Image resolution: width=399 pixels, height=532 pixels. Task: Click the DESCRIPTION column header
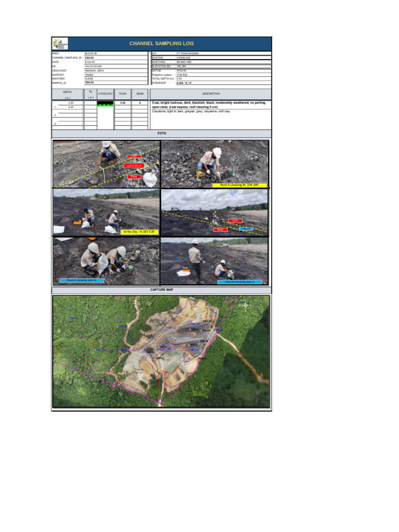tap(211, 94)
